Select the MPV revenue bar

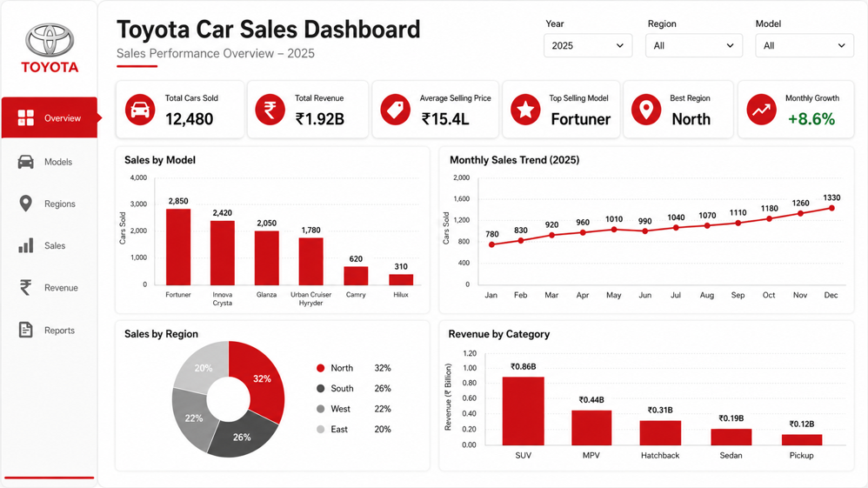coord(591,428)
